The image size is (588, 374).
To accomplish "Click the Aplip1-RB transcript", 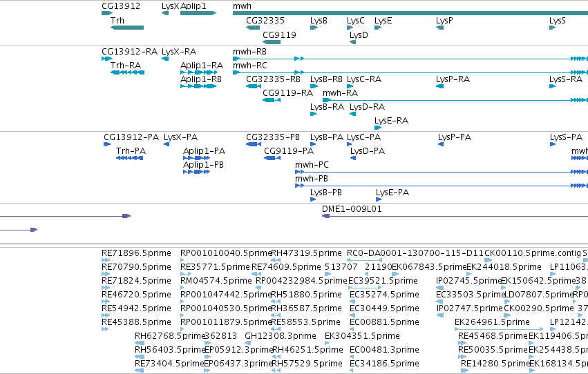I will click(198, 86).
